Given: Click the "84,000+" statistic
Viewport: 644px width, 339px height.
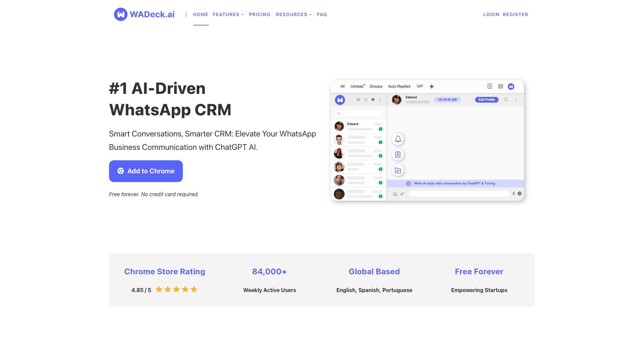Looking at the screenshot, I should click(x=269, y=272).
